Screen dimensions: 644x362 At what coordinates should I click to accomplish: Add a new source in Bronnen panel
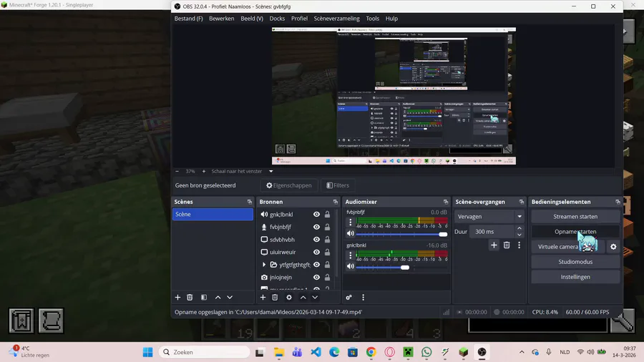(x=263, y=297)
